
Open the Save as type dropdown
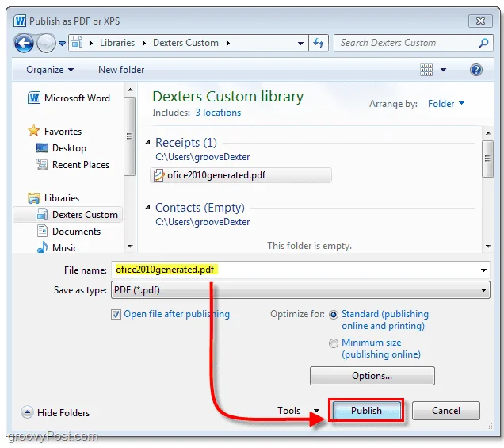tap(300, 290)
